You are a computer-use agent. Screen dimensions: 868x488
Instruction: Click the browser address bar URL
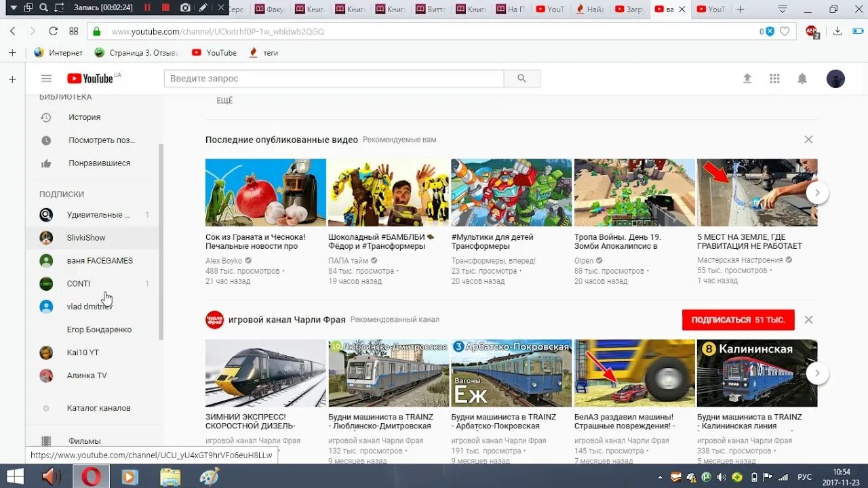point(217,31)
